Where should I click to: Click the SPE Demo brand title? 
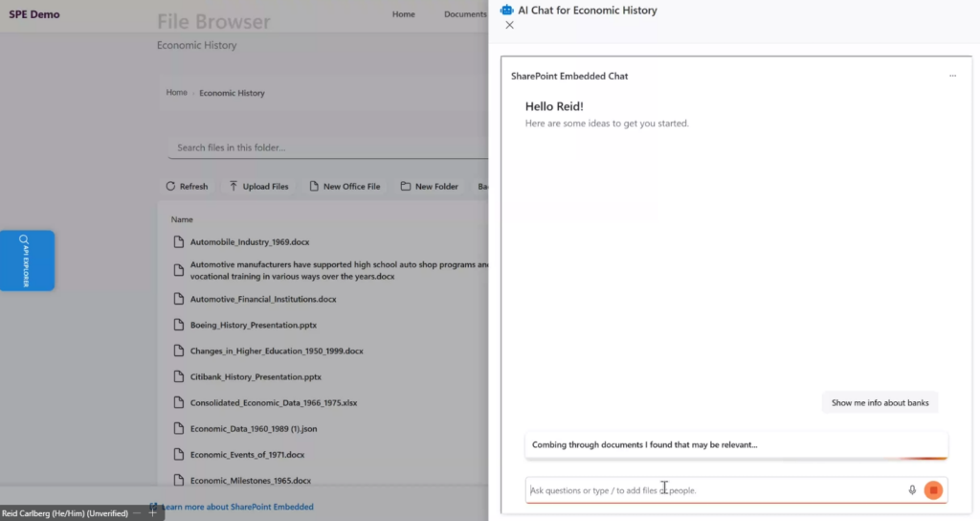[34, 14]
